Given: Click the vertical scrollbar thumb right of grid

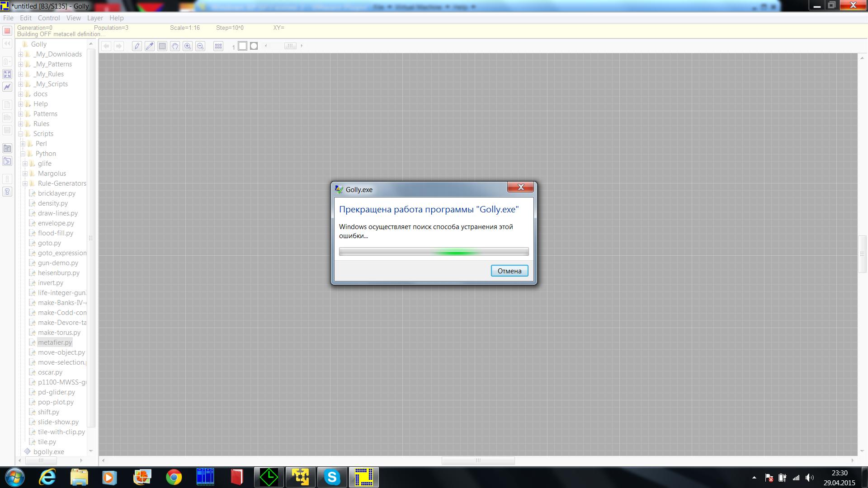Looking at the screenshot, I should [x=862, y=254].
